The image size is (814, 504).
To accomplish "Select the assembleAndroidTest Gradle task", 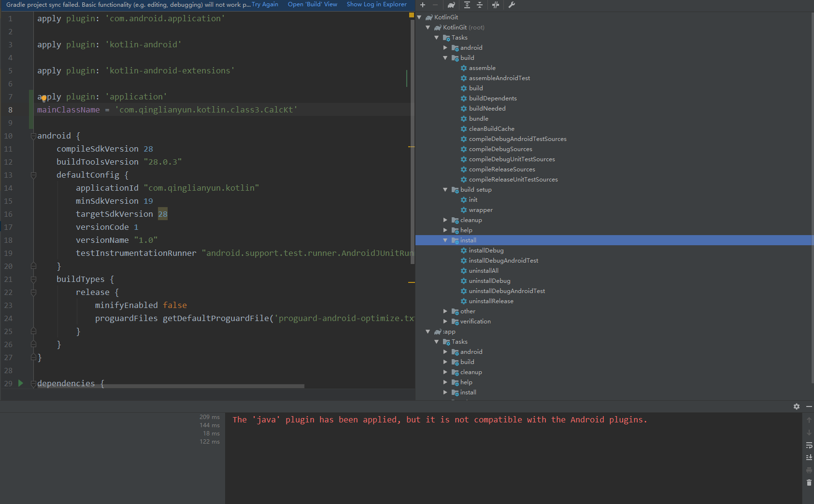I will pos(499,78).
